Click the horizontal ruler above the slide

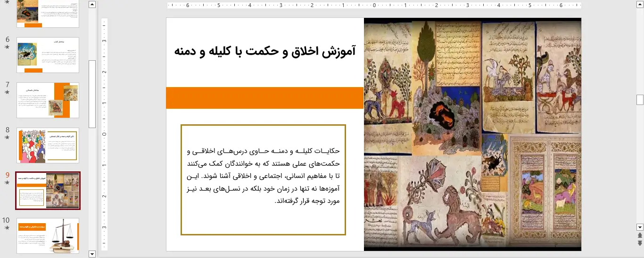(374, 6)
